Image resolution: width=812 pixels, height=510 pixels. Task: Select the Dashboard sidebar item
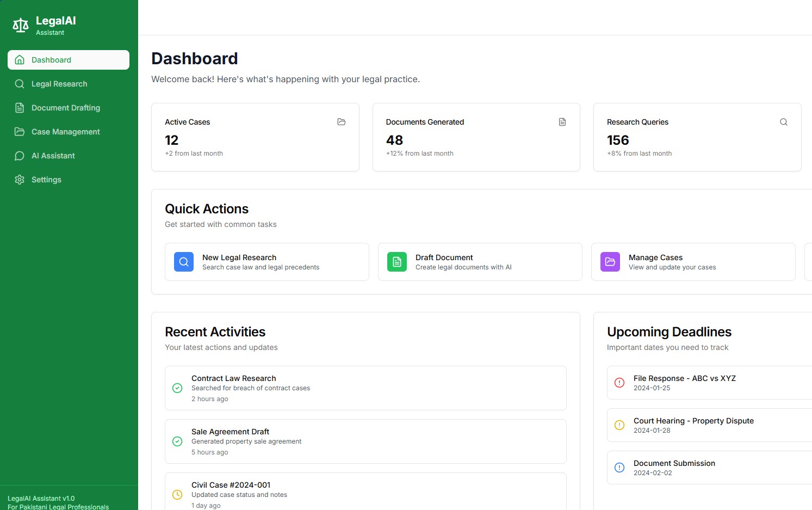coord(69,60)
